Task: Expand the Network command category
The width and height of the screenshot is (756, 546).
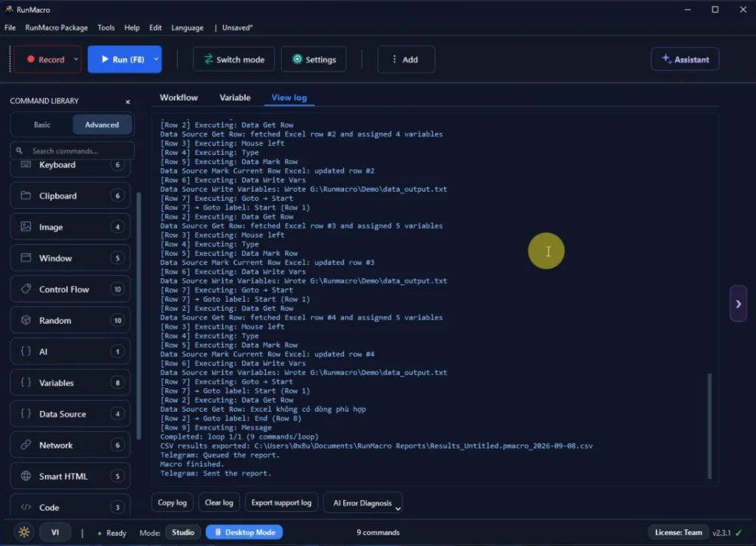Action: click(x=70, y=445)
